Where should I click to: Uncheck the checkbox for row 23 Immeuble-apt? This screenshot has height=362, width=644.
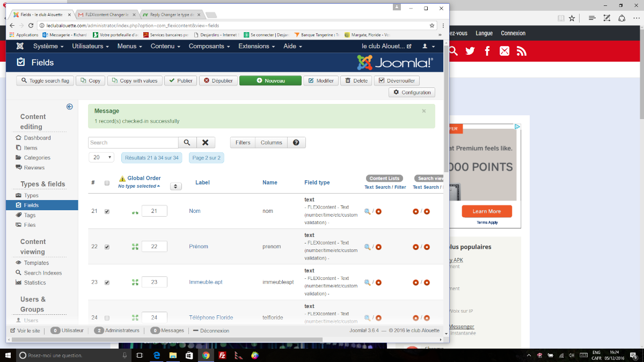tap(107, 282)
